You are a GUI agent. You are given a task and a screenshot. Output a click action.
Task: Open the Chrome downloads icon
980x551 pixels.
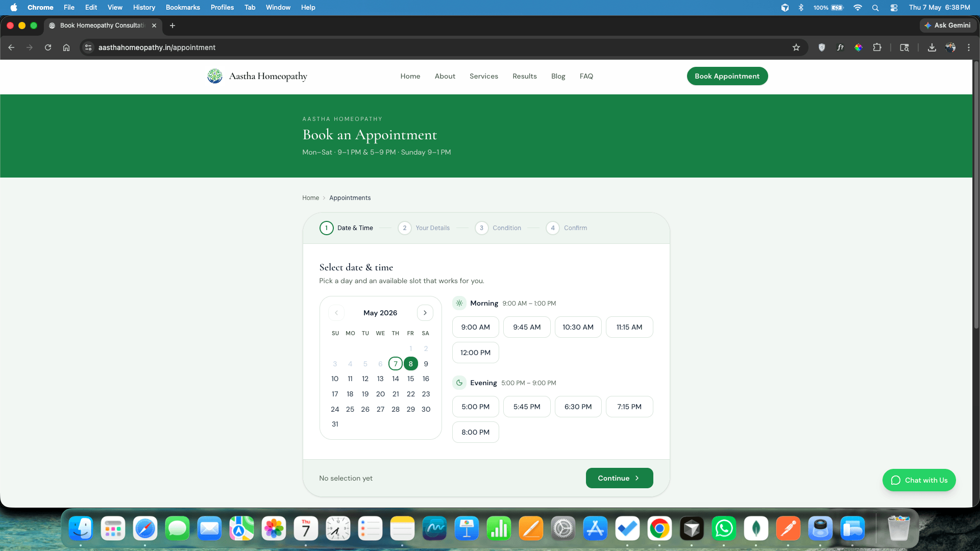tap(932, 47)
